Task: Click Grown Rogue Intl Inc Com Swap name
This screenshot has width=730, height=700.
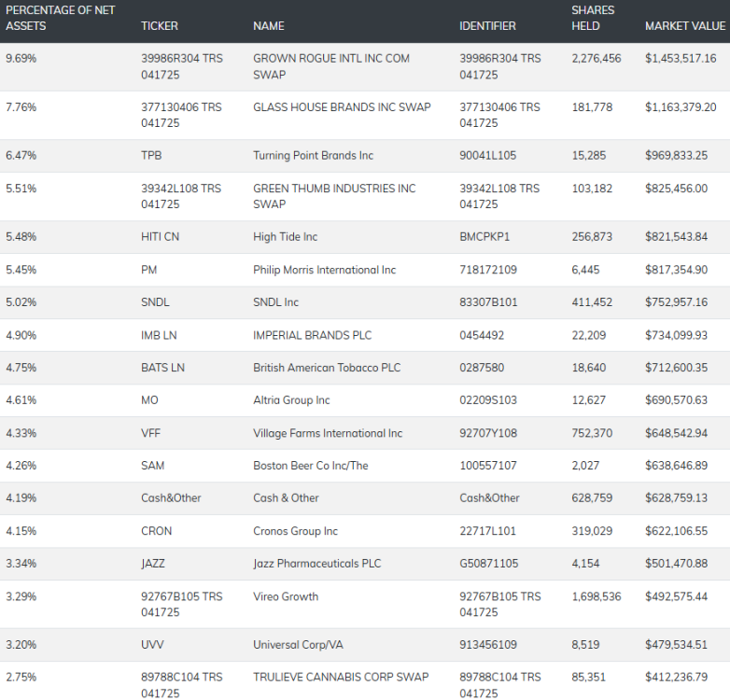Action: [331, 66]
